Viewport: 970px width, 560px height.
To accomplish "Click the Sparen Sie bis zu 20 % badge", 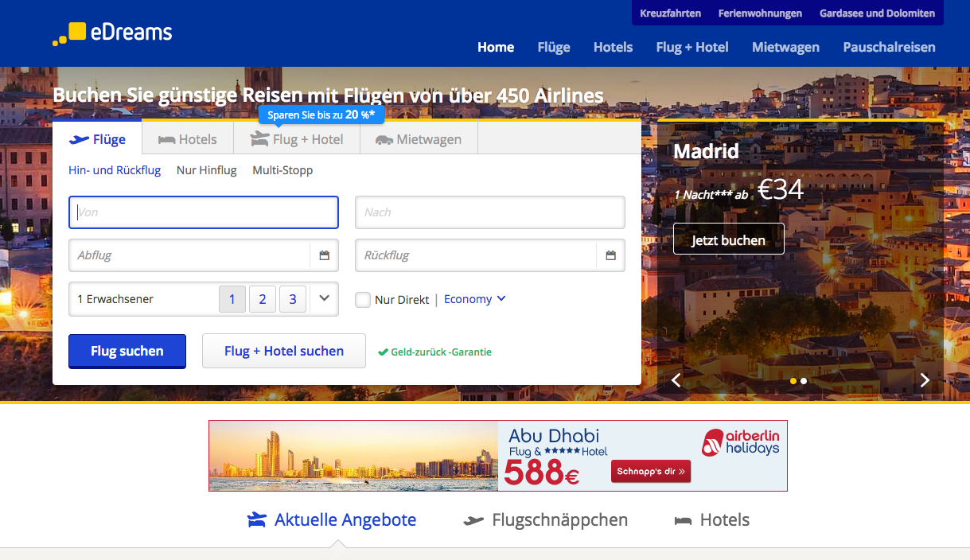I will point(321,115).
